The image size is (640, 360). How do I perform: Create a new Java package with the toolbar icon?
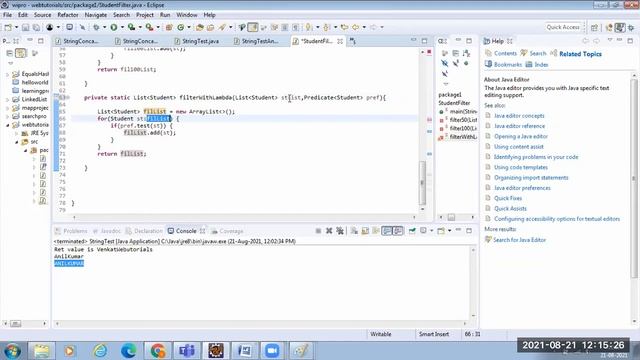pos(169,27)
